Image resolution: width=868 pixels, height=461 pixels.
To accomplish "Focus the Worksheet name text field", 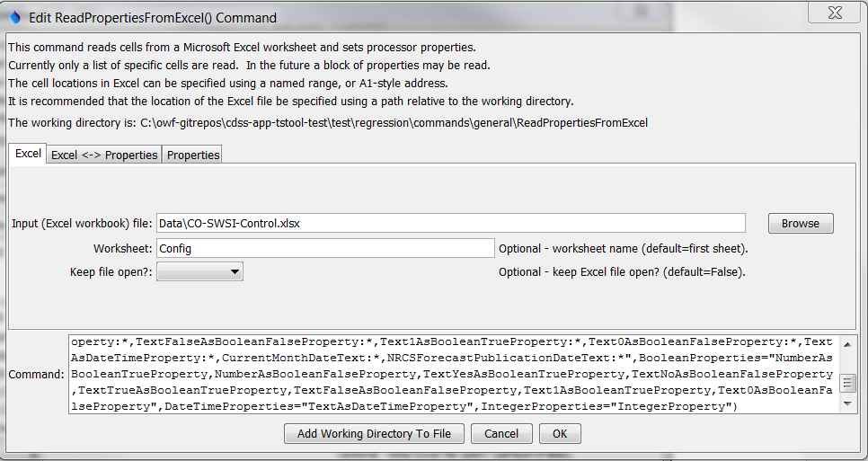I will [325, 248].
